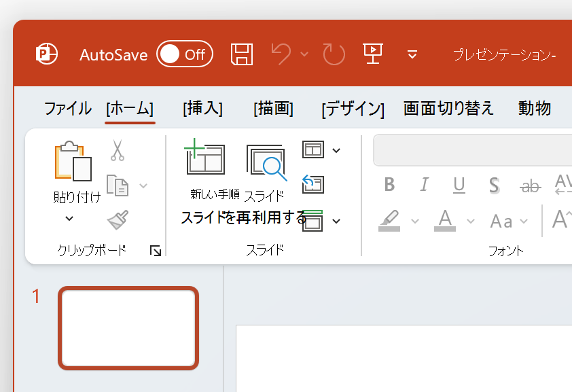Open the ファイル tab

click(68, 108)
